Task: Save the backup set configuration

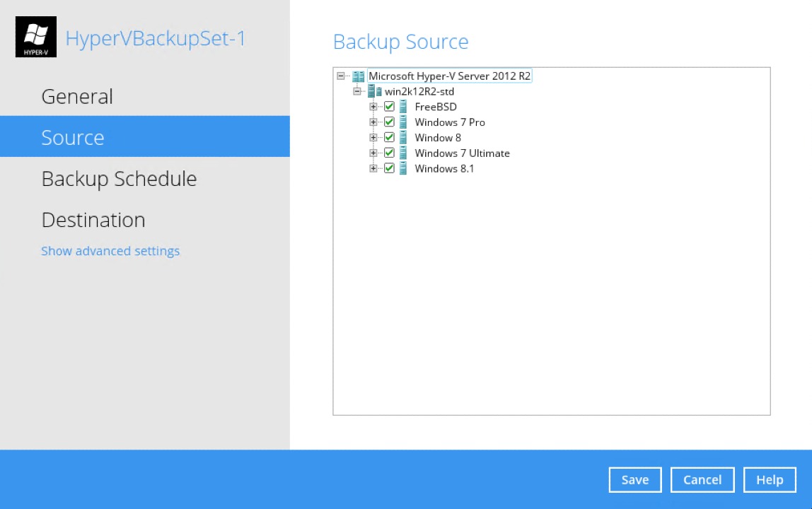Action: pyautogui.click(x=634, y=479)
